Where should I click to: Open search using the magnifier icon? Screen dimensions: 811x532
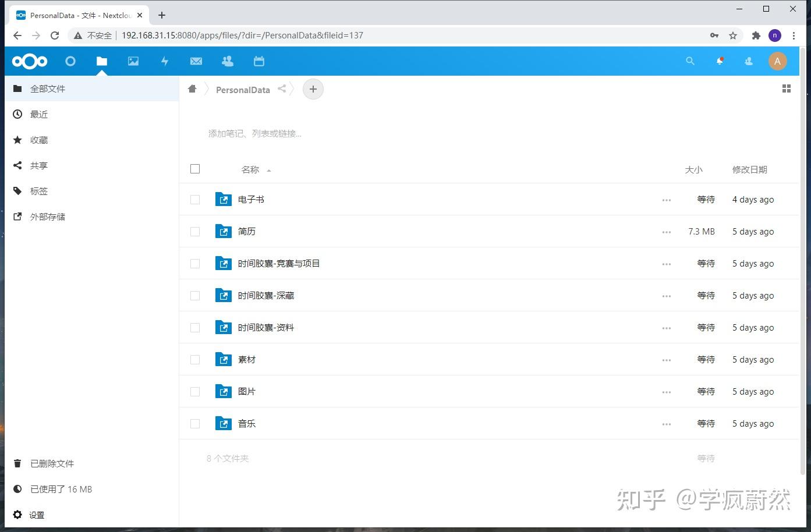pyautogui.click(x=690, y=61)
